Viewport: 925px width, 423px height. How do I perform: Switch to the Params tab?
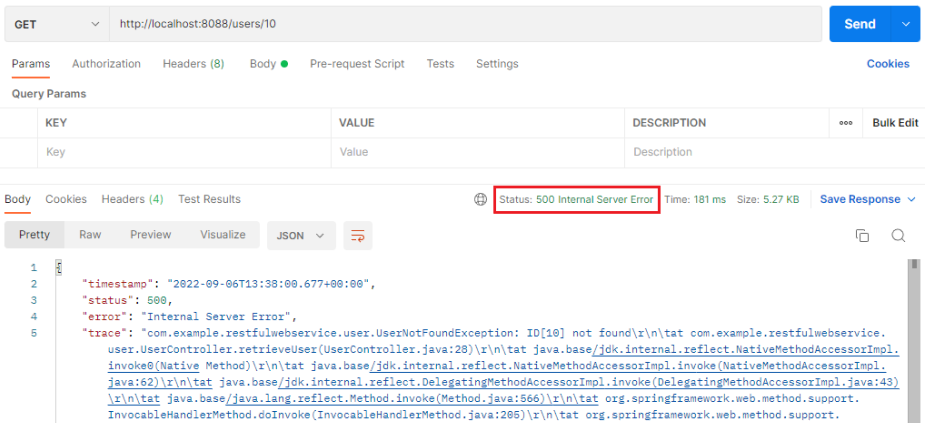click(31, 64)
